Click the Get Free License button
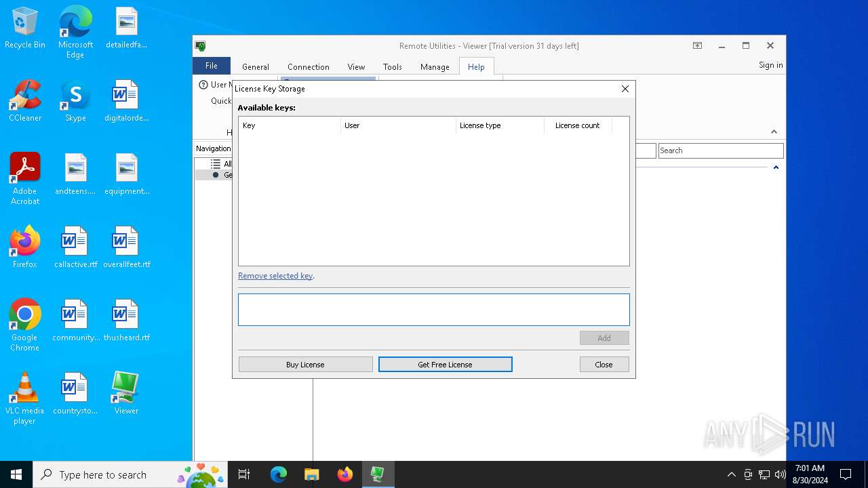The width and height of the screenshot is (868, 488). [x=446, y=365]
